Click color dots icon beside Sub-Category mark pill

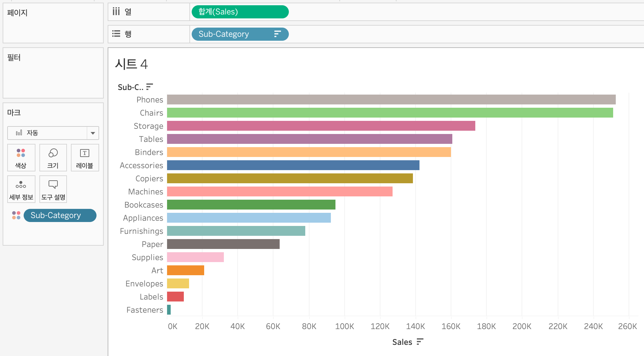click(16, 215)
